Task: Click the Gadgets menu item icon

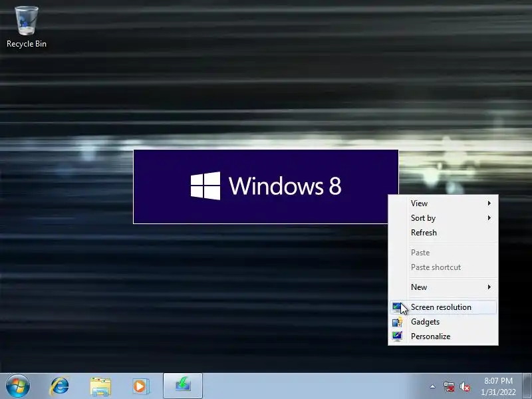Action: (397, 322)
